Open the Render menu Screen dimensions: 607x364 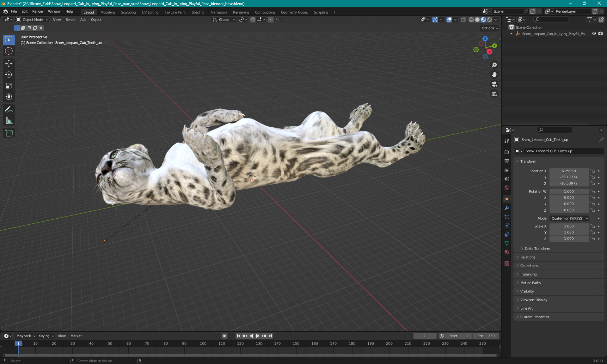38,11
